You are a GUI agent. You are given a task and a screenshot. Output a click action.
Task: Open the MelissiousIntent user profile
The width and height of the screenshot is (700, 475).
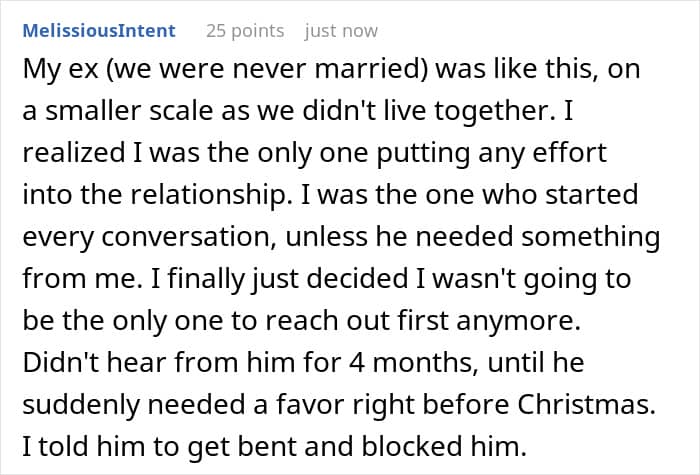click(98, 30)
